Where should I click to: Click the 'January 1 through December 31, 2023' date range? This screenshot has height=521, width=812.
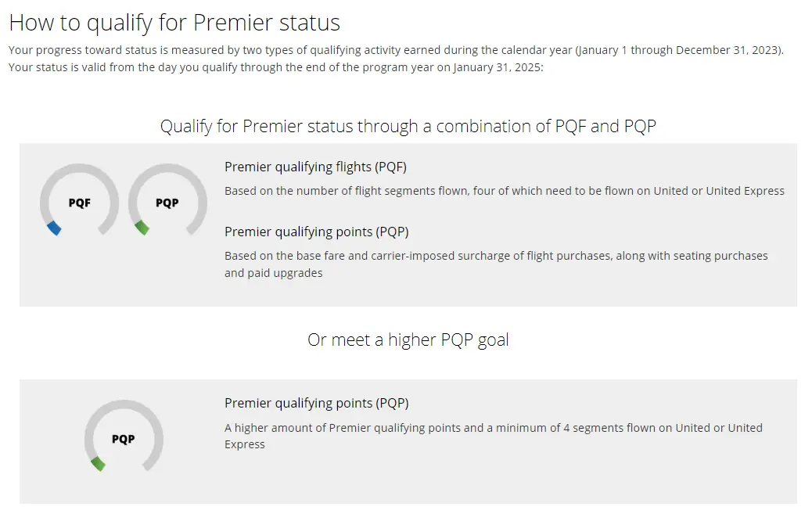click(x=678, y=50)
